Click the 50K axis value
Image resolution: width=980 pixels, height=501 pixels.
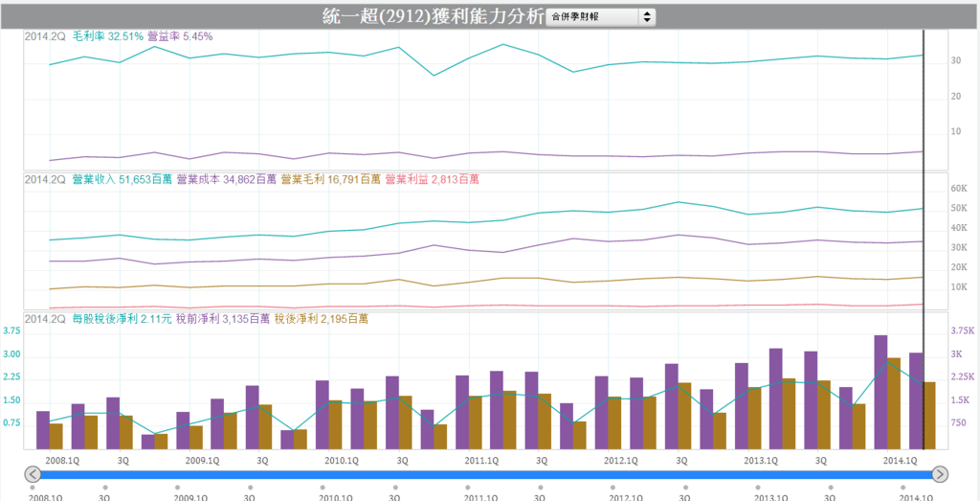(959, 208)
